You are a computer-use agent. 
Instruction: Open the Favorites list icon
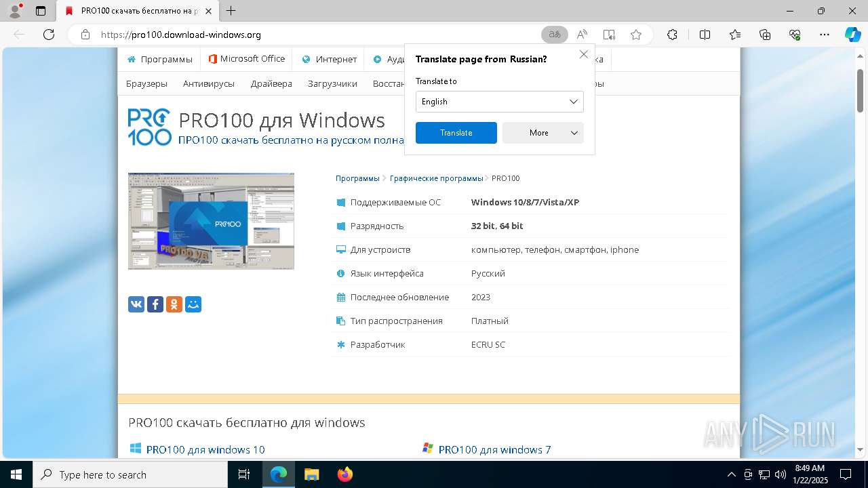735,35
